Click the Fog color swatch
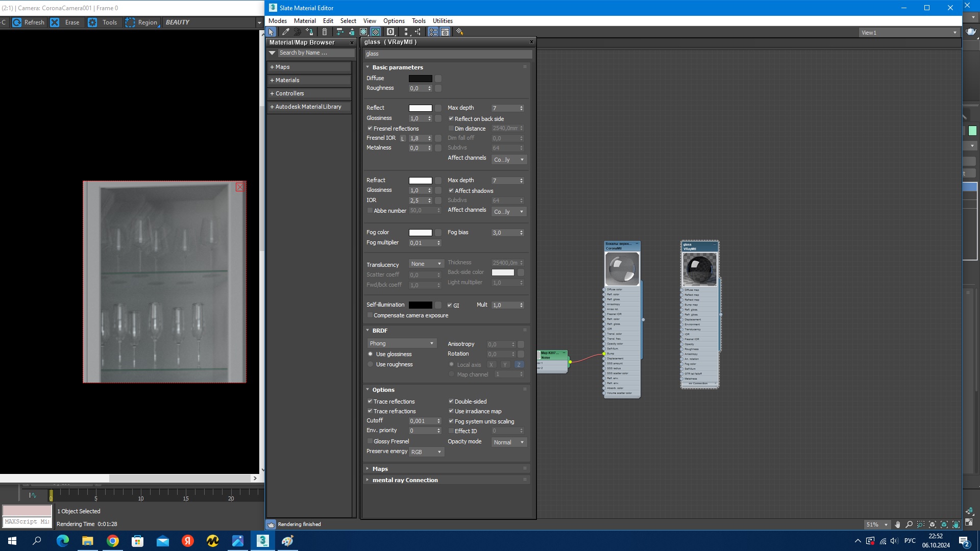The width and height of the screenshot is (980, 551). coord(420,233)
